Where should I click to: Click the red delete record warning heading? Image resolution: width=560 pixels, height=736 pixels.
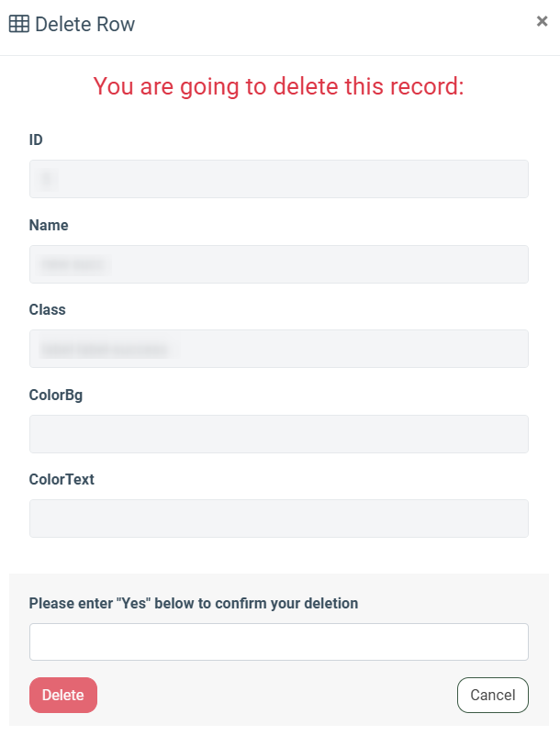point(279,87)
